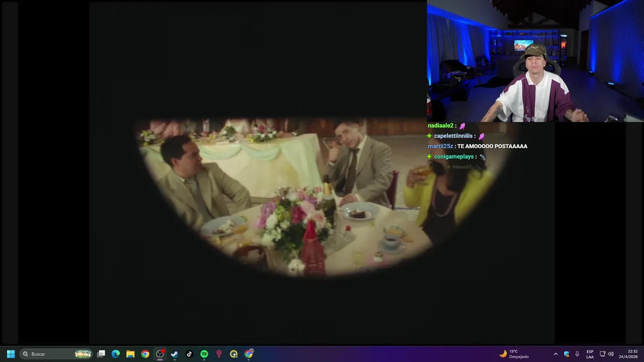Click the capelettiinniiis username in chat
The width and height of the screenshot is (644, 362).
(x=453, y=136)
